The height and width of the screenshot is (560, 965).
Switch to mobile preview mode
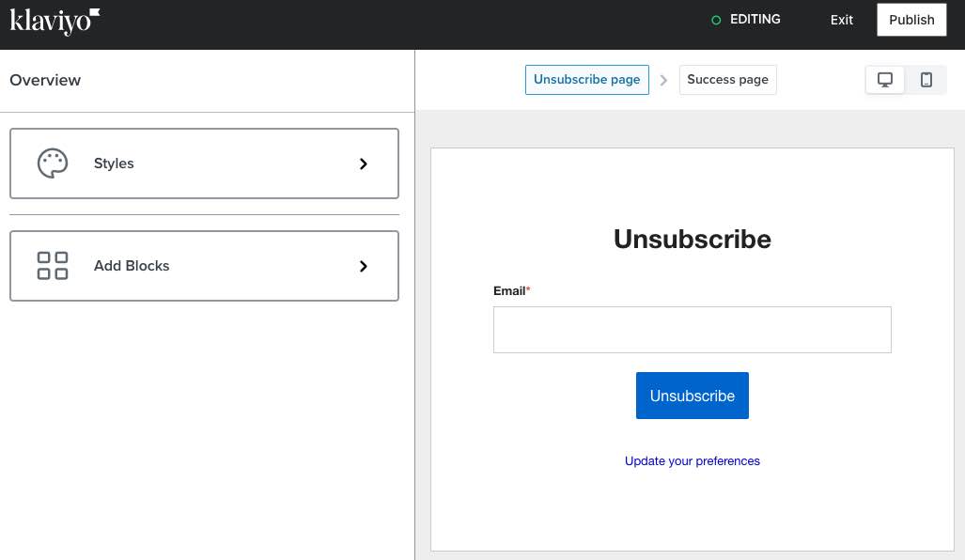pyautogui.click(x=926, y=80)
